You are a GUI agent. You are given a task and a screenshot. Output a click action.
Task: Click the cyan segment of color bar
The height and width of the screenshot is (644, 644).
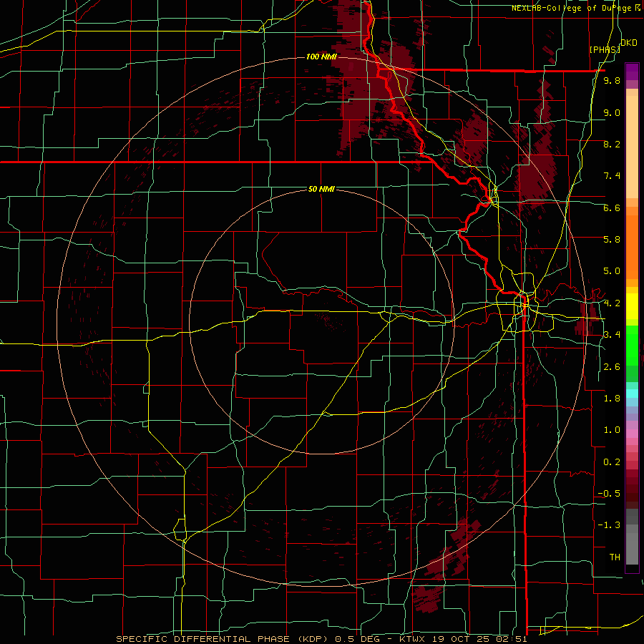click(x=632, y=394)
